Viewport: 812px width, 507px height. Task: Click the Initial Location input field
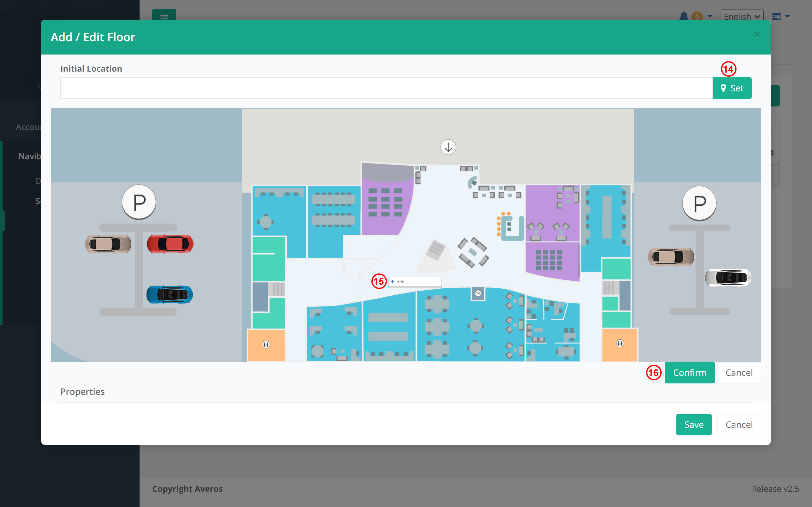[386, 88]
